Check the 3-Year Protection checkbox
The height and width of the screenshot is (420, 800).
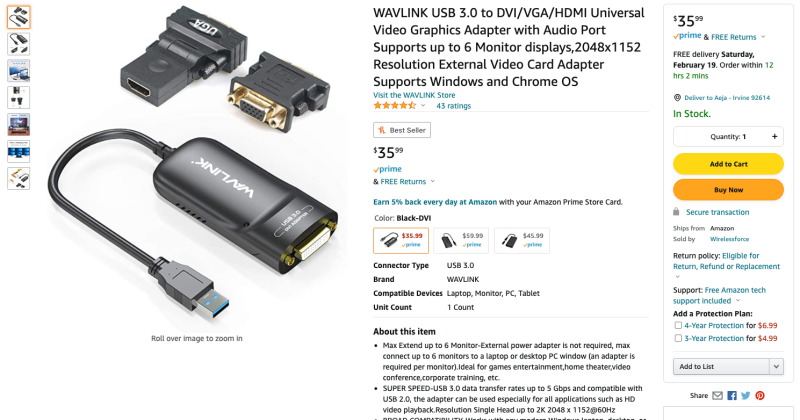(678, 338)
